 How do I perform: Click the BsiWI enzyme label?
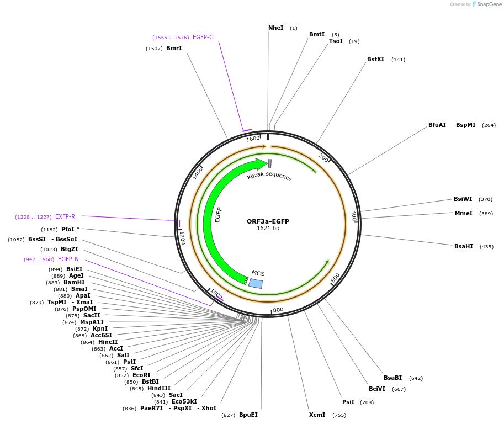[x=463, y=199]
